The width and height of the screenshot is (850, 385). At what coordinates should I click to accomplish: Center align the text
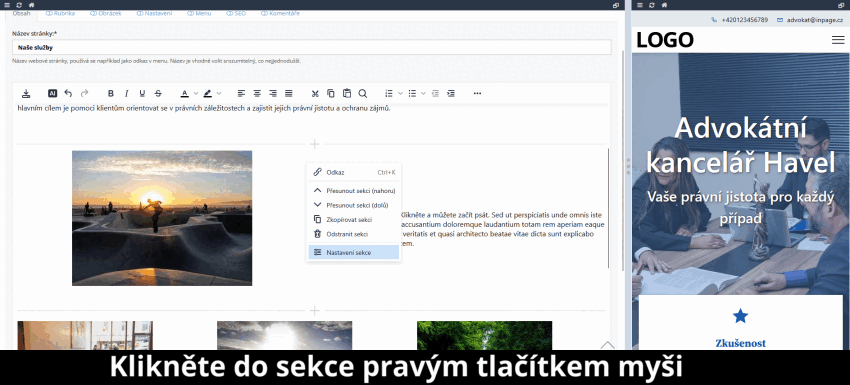click(257, 93)
